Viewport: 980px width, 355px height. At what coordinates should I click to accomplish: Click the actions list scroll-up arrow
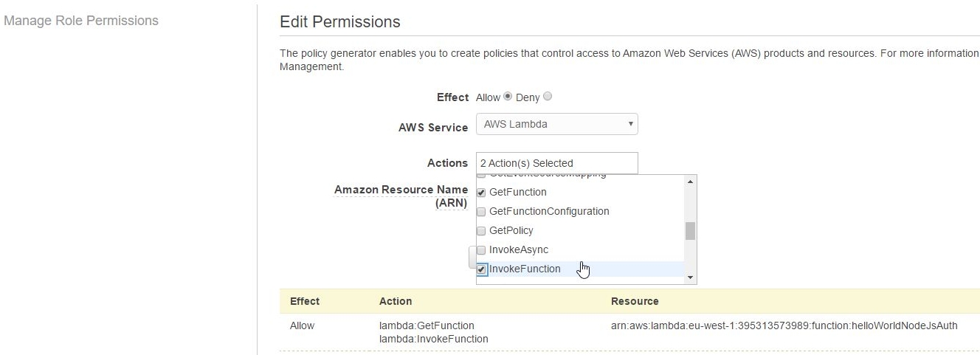(x=690, y=182)
